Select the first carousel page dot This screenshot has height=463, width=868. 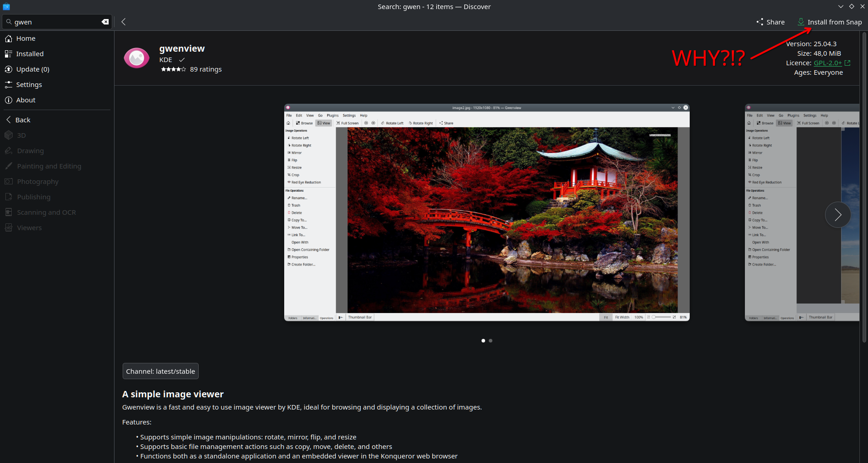[483, 341]
